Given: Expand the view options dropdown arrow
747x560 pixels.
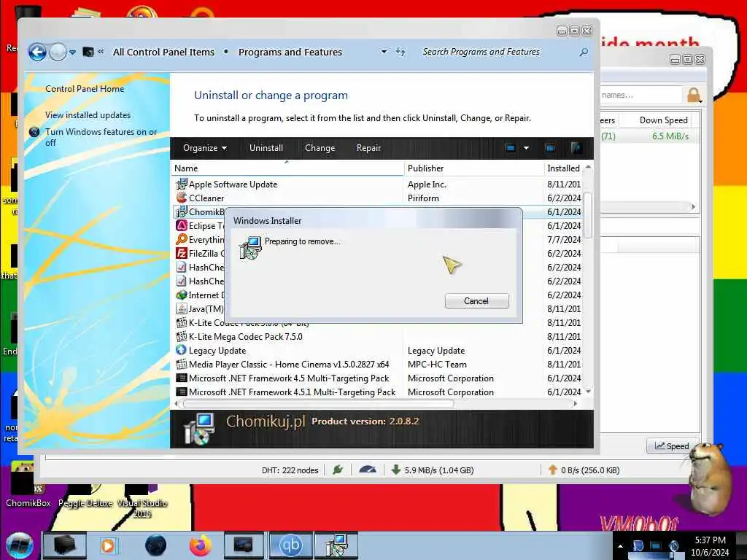Looking at the screenshot, I should click(527, 148).
